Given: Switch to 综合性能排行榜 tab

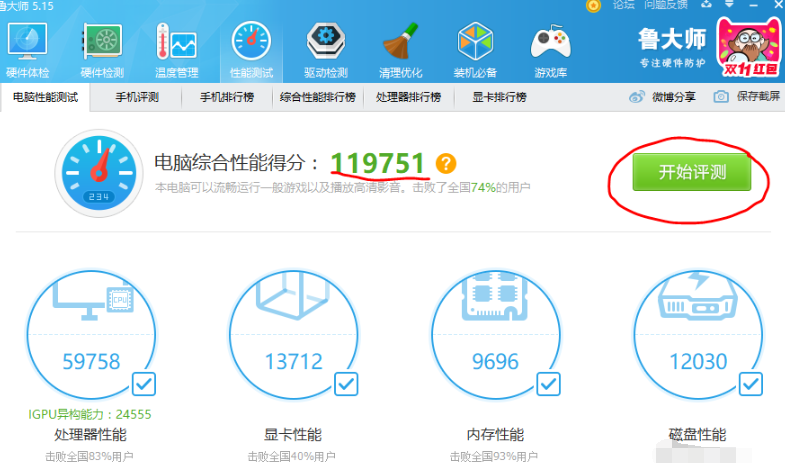Looking at the screenshot, I should 317,97.
